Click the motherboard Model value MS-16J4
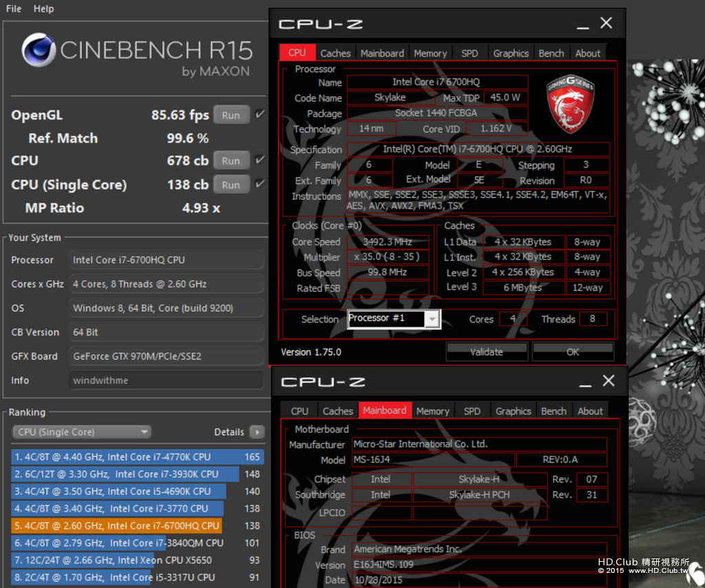705x588 pixels. 434,459
